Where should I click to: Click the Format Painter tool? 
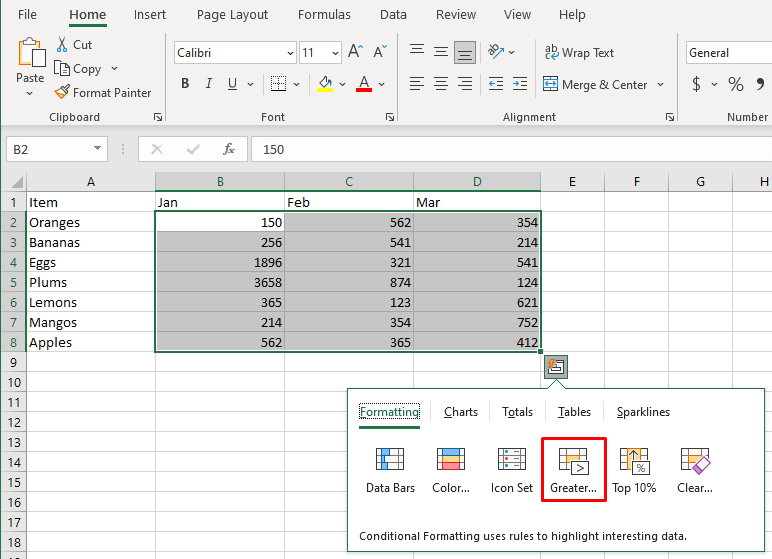coord(102,93)
